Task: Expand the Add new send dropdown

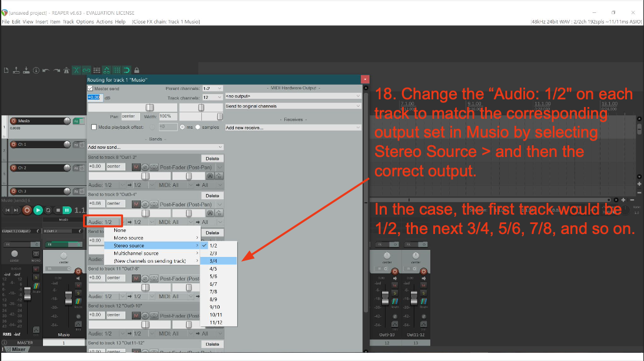Action: click(x=155, y=147)
